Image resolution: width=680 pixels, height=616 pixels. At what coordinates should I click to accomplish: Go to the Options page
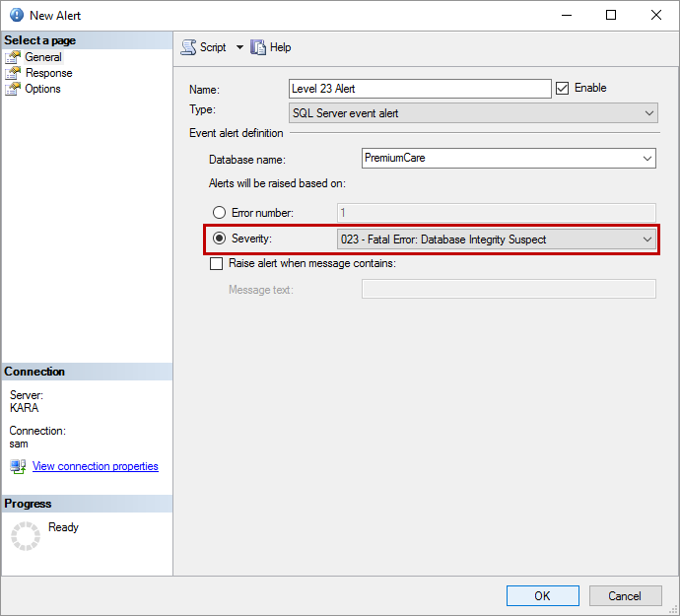click(42, 89)
